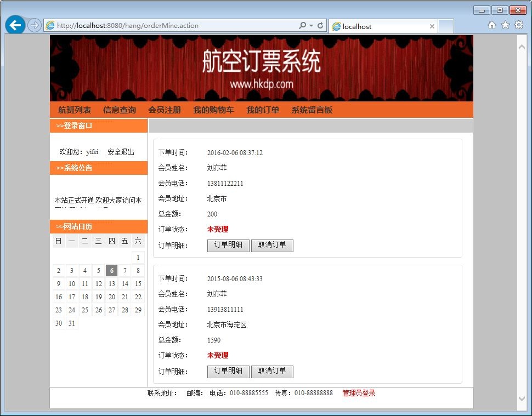Screen dimensions: 532x416
Task: Open browser tools gear icon
Action: point(519,25)
